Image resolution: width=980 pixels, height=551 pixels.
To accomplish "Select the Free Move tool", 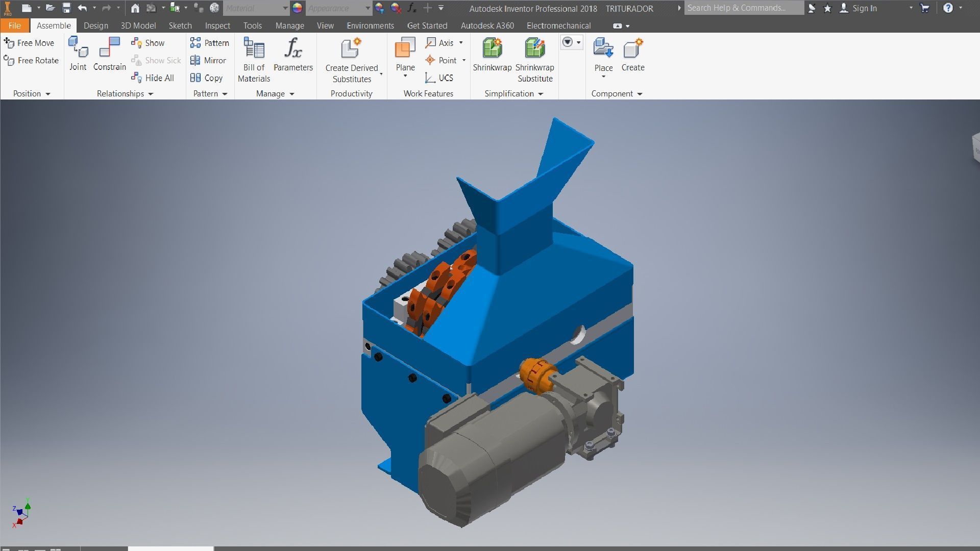I will click(x=29, y=43).
